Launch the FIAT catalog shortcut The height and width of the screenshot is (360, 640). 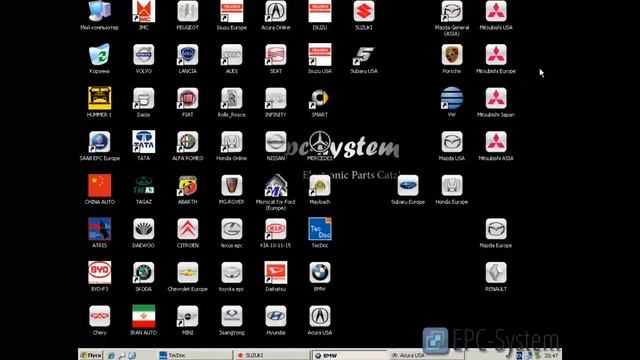188,98
